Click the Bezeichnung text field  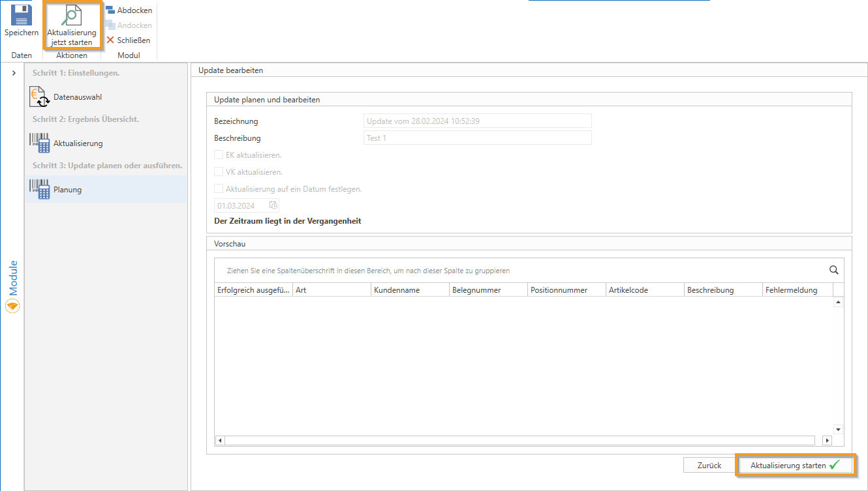click(x=477, y=121)
